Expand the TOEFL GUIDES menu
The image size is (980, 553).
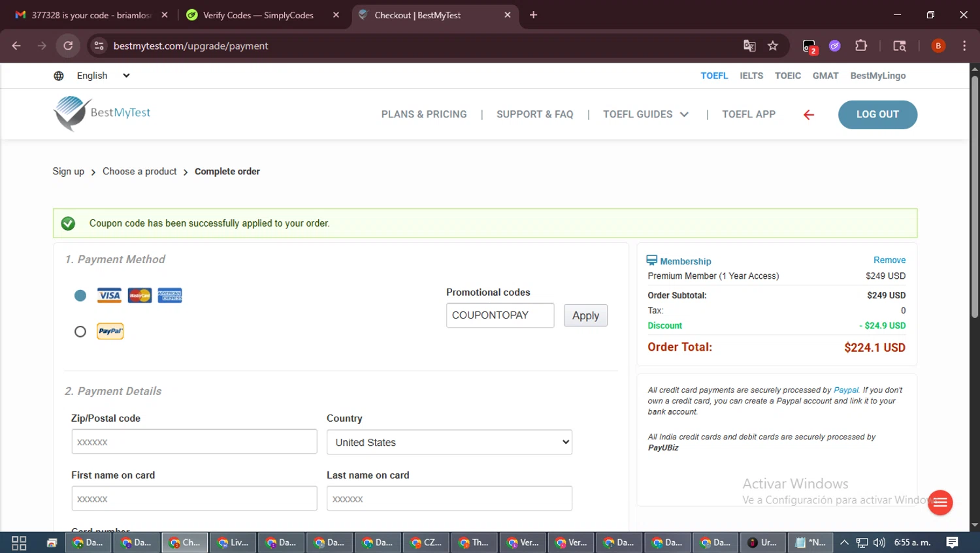(645, 114)
